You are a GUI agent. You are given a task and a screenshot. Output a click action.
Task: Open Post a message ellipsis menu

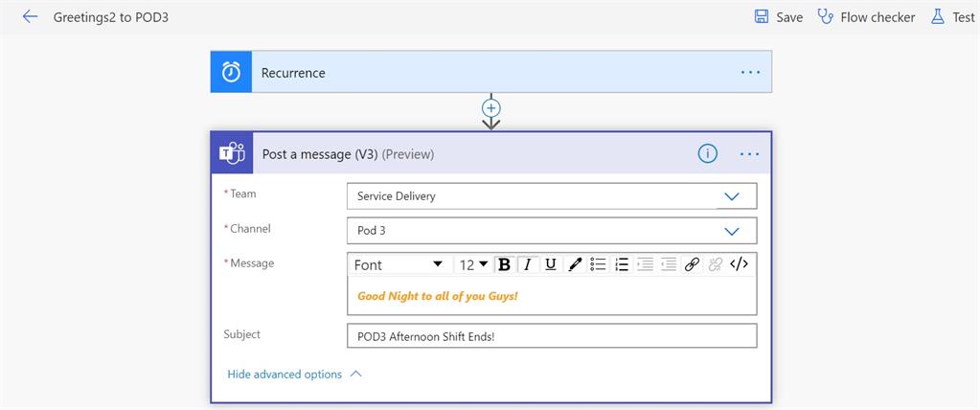(749, 153)
